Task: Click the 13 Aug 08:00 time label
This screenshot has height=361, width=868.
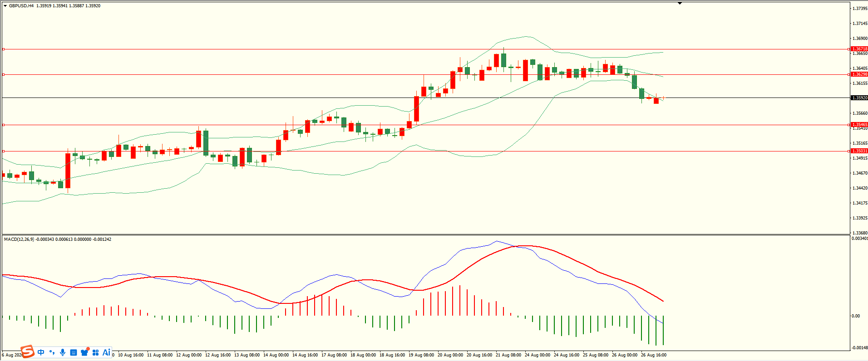Action: [247, 355]
